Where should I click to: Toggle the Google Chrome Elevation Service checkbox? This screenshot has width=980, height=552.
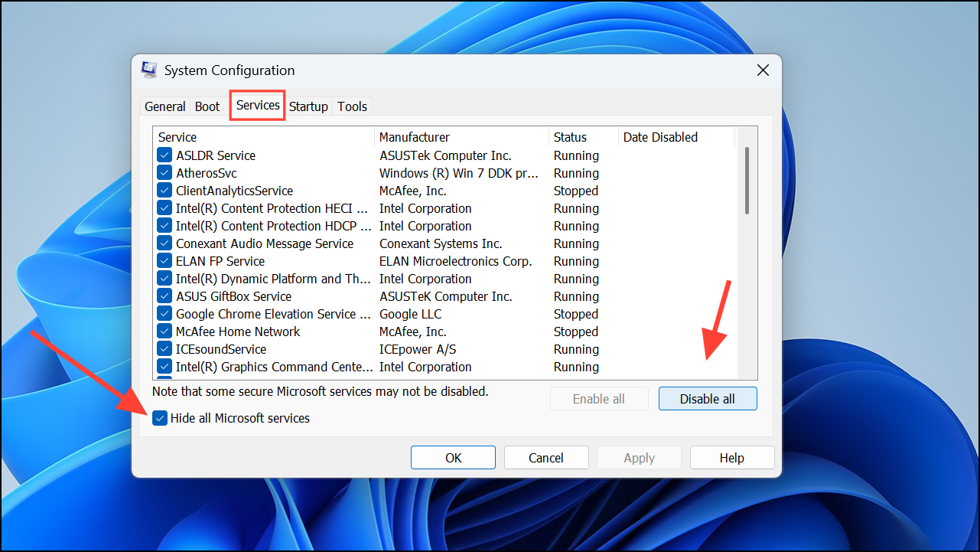coord(164,313)
